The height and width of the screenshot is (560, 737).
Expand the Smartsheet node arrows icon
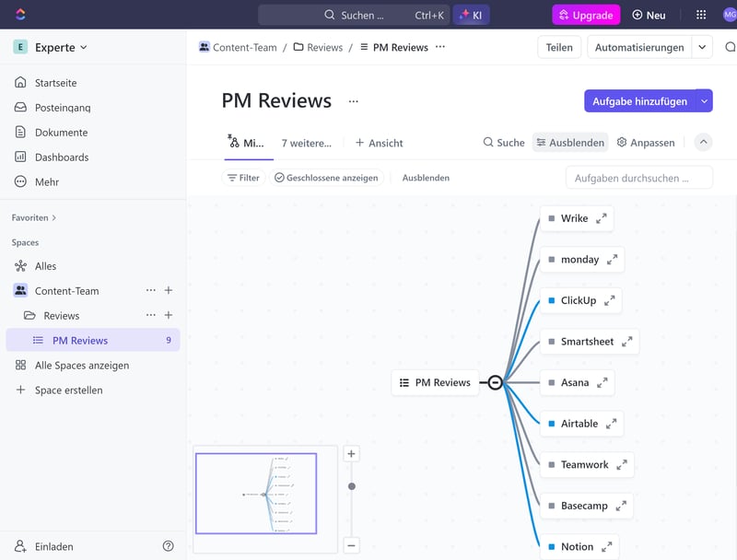pyautogui.click(x=627, y=342)
